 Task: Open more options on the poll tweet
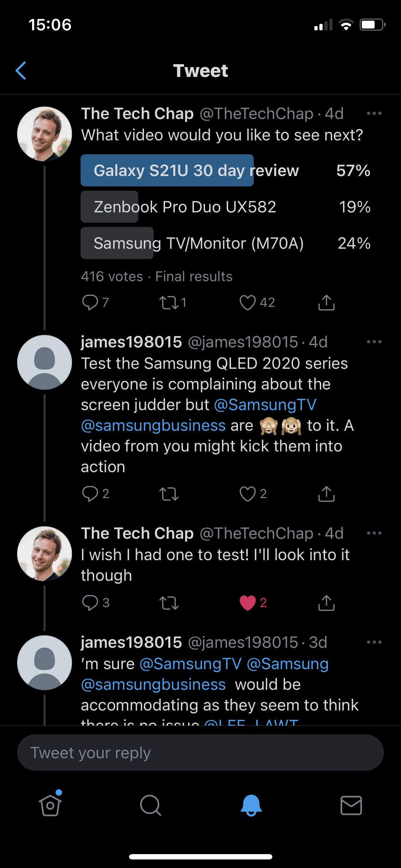(374, 113)
